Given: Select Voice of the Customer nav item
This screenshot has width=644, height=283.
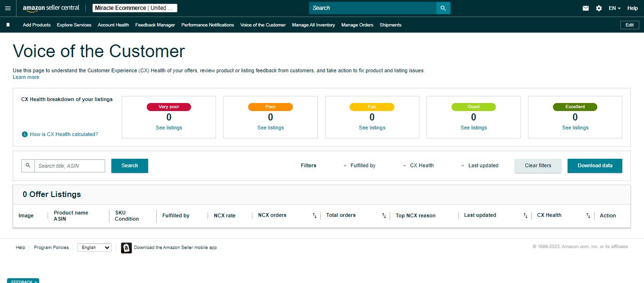Looking at the screenshot, I should (263, 25).
